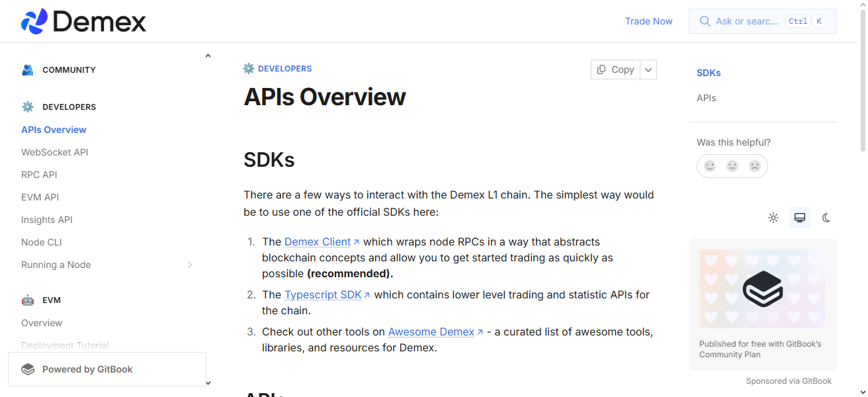Image resolution: width=868 pixels, height=397 pixels.
Task: Select WebSocket API in the sidebar
Action: click(x=55, y=152)
